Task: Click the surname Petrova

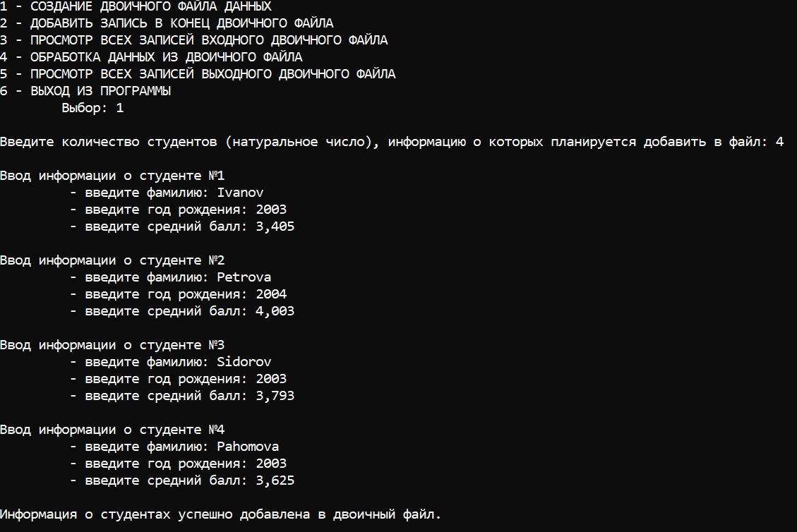Action: 244,277
